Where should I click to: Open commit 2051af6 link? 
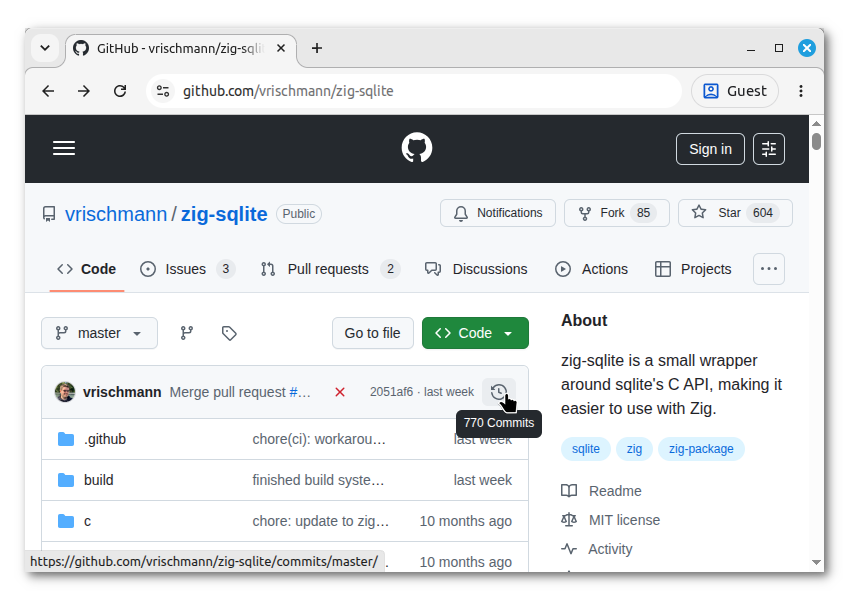pyautogui.click(x=391, y=392)
